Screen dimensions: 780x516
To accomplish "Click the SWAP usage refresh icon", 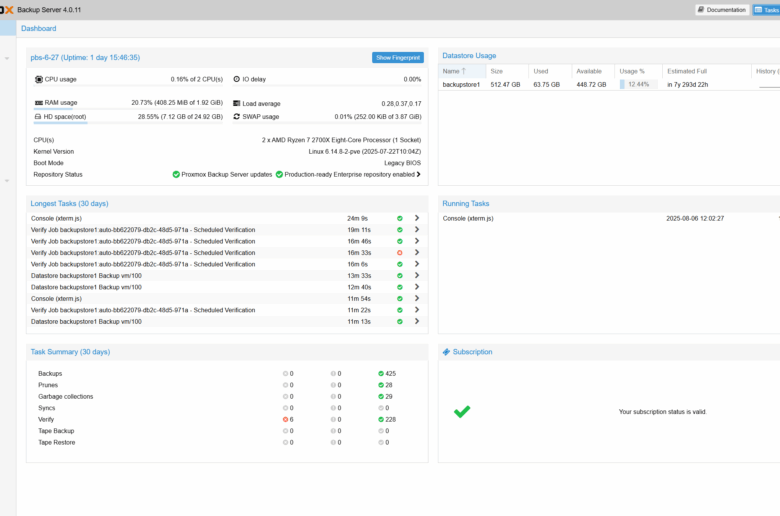I will (237, 116).
